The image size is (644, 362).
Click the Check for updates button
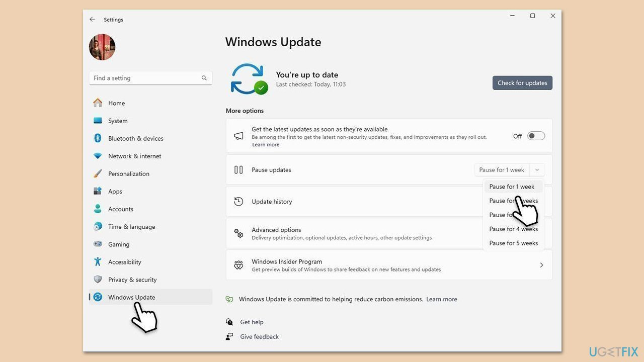coord(522,83)
